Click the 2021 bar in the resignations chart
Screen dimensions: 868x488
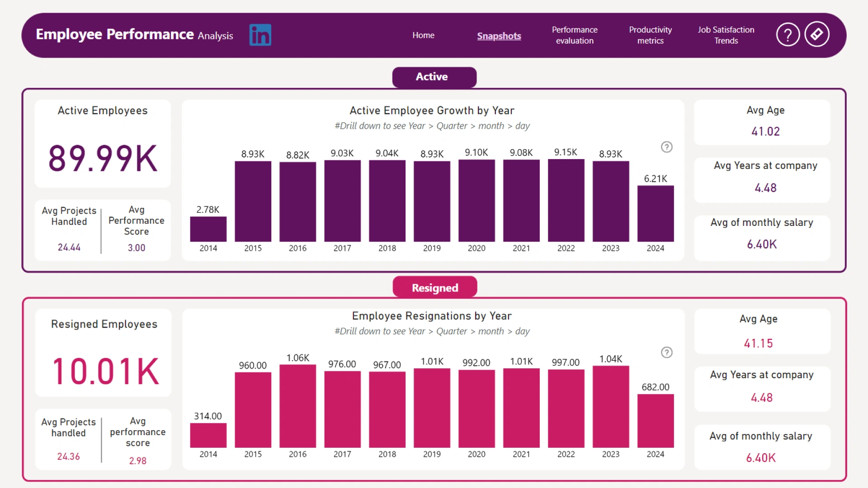[521, 408]
